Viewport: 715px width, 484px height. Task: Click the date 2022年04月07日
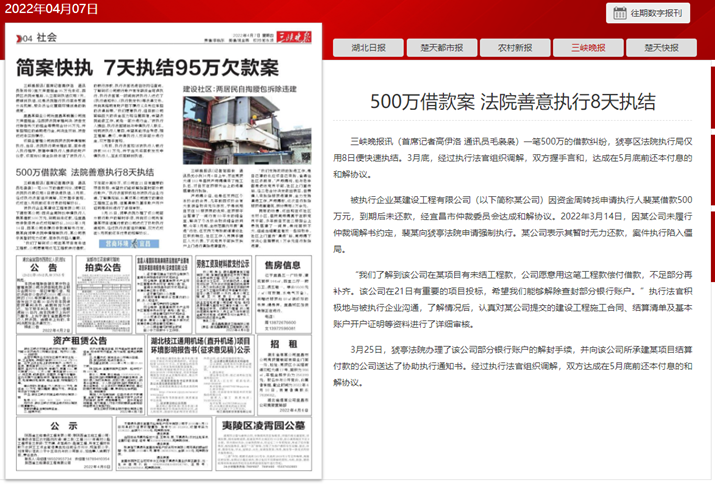click(x=51, y=9)
